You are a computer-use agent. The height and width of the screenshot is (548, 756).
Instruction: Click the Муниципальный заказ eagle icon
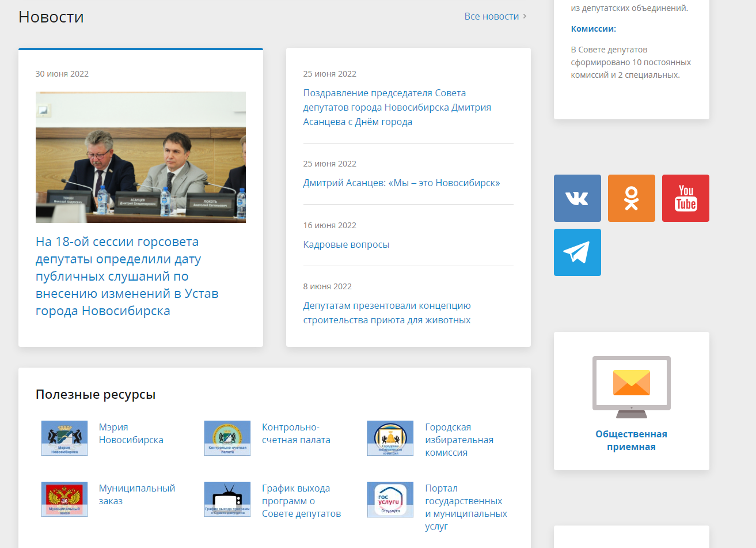pyautogui.click(x=64, y=499)
